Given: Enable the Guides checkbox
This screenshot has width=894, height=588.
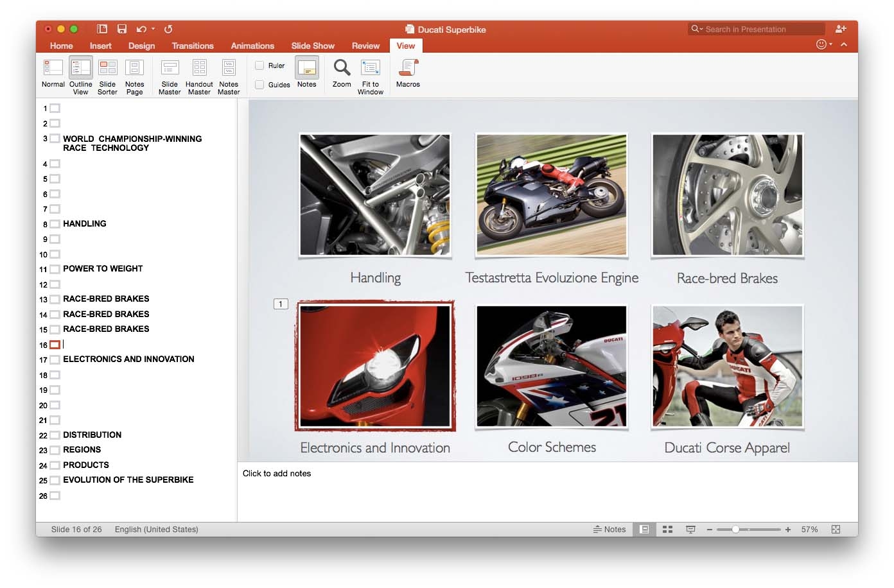Looking at the screenshot, I should (259, 85).
